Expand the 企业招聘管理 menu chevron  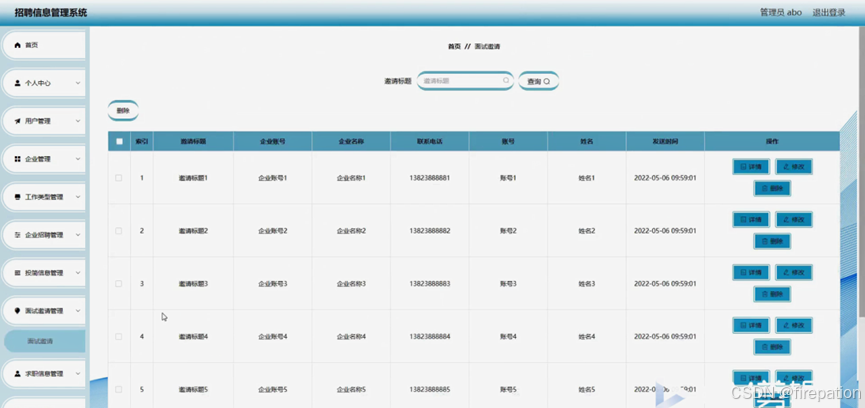pos(78,235)
